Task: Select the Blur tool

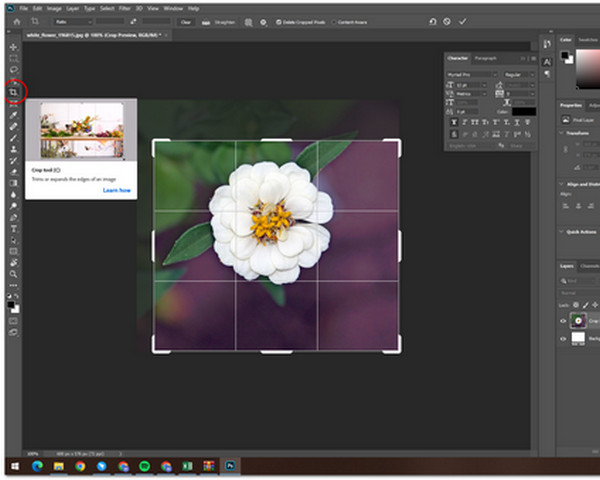Action: 13,194
